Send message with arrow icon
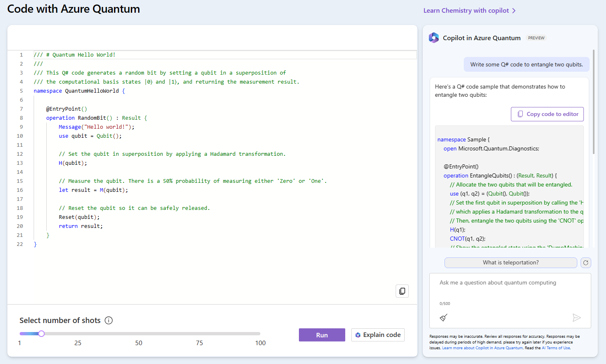This screenshot has height=364, width=606. click(x=576, y=318)
